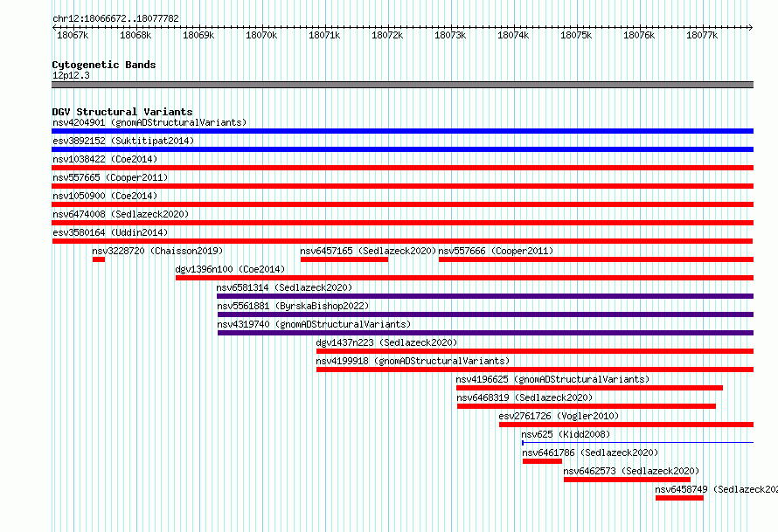Click the red nsv6457165 variant bar
Screen dimensions: 778x532
[344, 259]
